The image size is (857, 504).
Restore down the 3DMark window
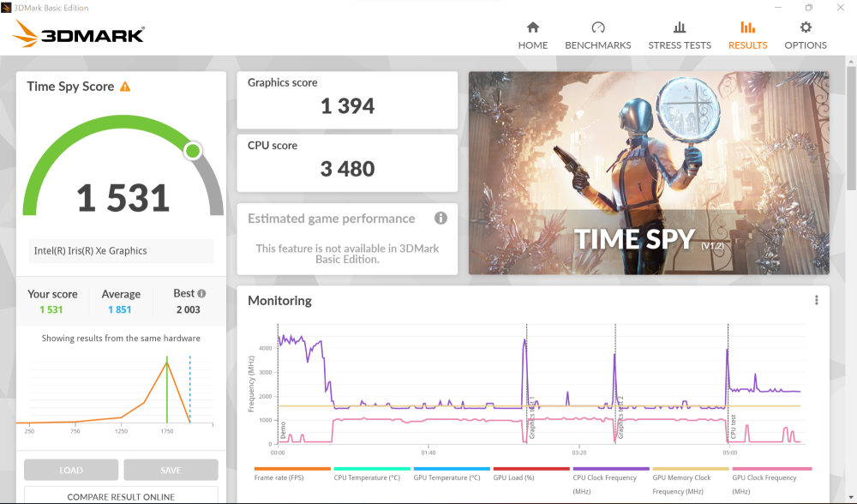809,7
